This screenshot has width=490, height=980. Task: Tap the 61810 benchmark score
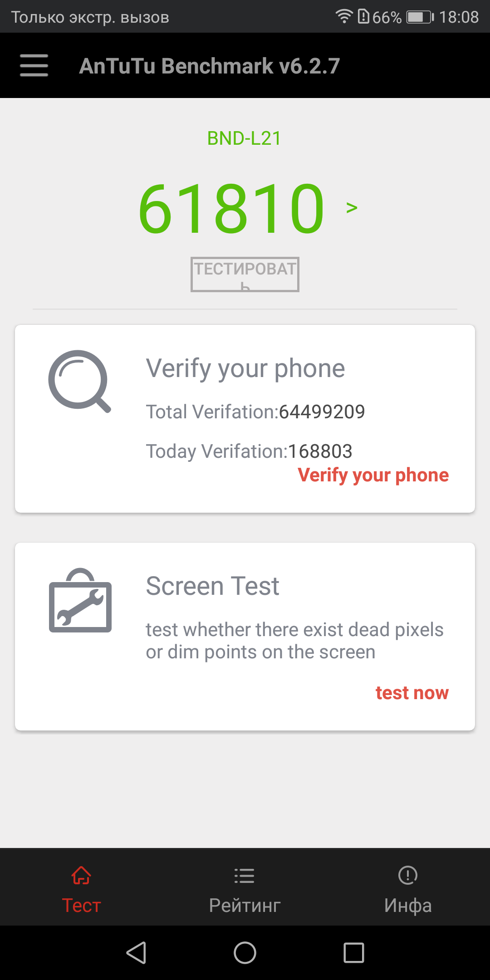point(231,208)
